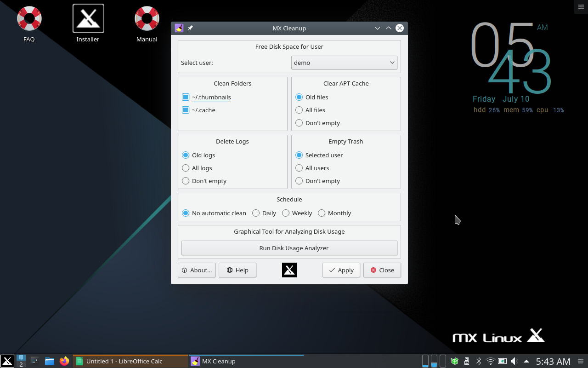Open the MX Tools settings icon in taskbar

pos(34,361)
